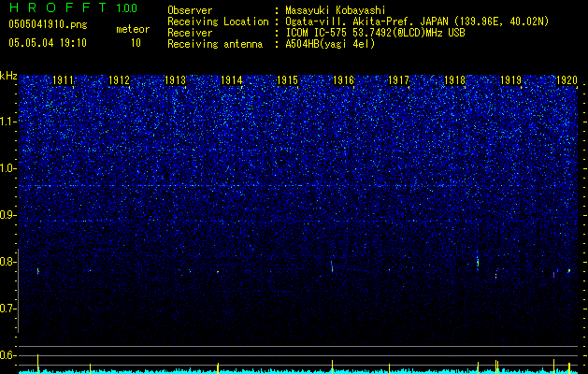Click the 1916 time marker

343,80
